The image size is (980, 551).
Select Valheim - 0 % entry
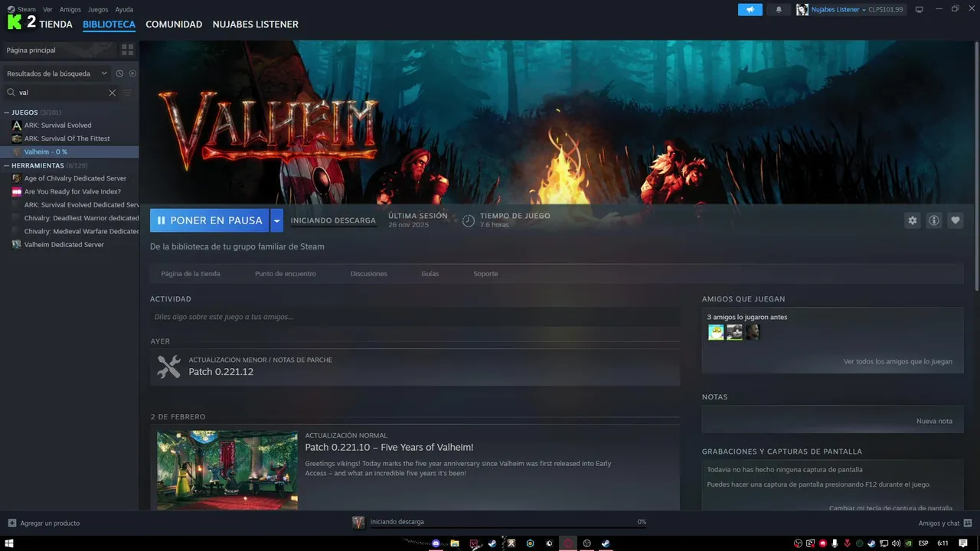coord(69,152)
